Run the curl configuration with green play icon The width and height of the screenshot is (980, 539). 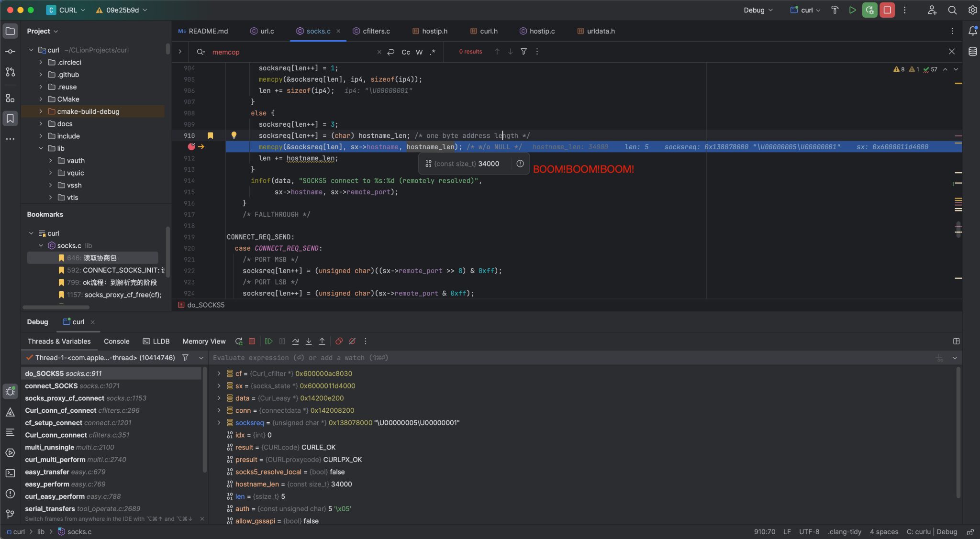[852, 10]
